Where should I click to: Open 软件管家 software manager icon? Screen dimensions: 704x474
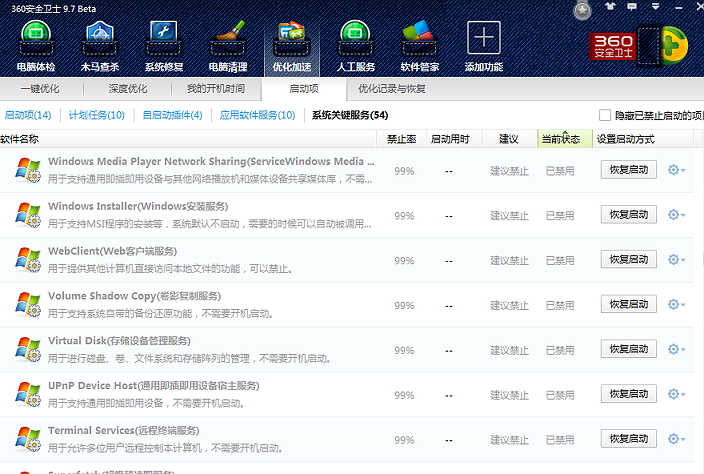tap(419, 46)
